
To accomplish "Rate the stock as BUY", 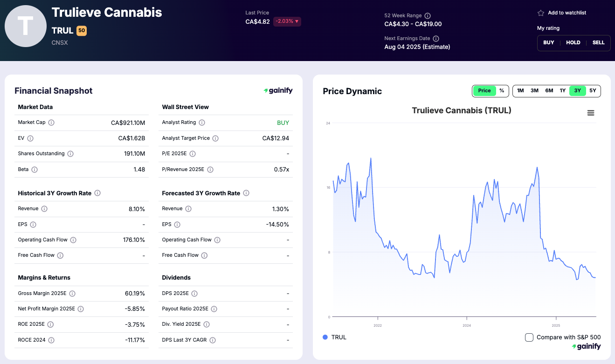I will point(549,42).
